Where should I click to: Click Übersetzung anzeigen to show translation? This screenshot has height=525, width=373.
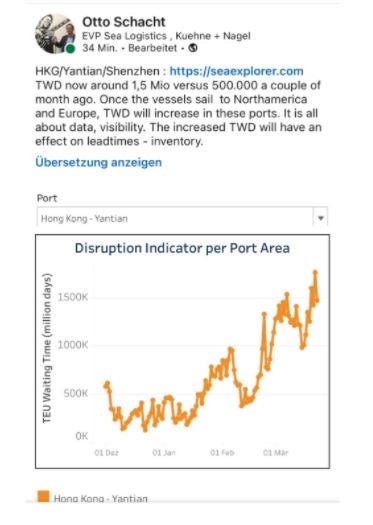98,162
